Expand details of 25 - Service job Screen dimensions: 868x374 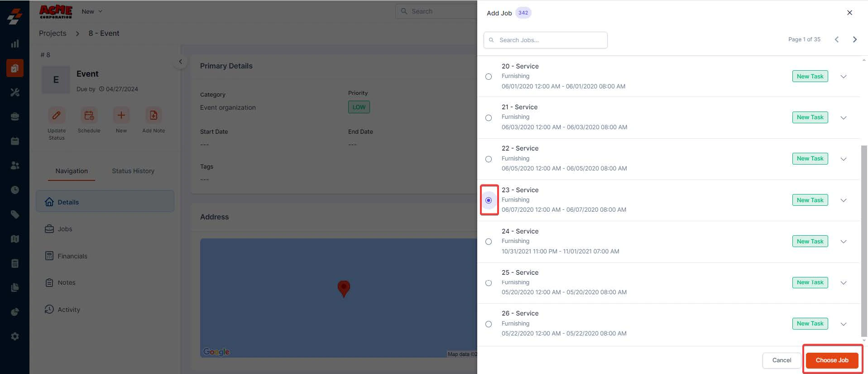click(x=844, y=283)
